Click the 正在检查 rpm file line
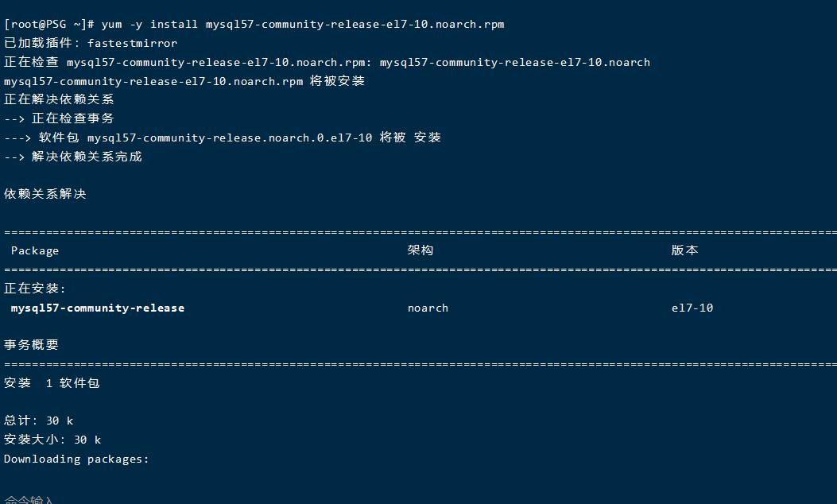Viewport: 837px width, 504px height. [327, 63]
